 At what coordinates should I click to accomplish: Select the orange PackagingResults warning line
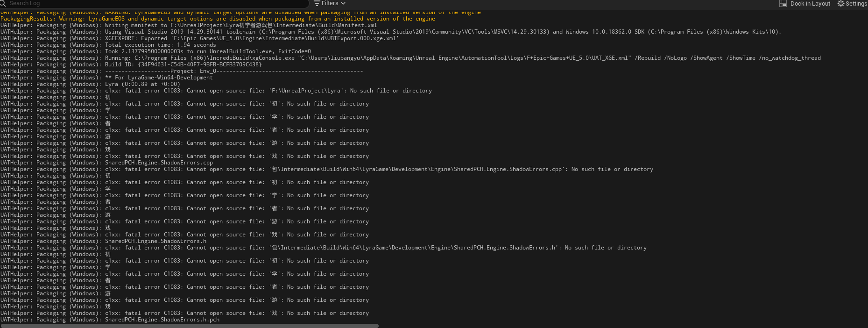[218, 19]
